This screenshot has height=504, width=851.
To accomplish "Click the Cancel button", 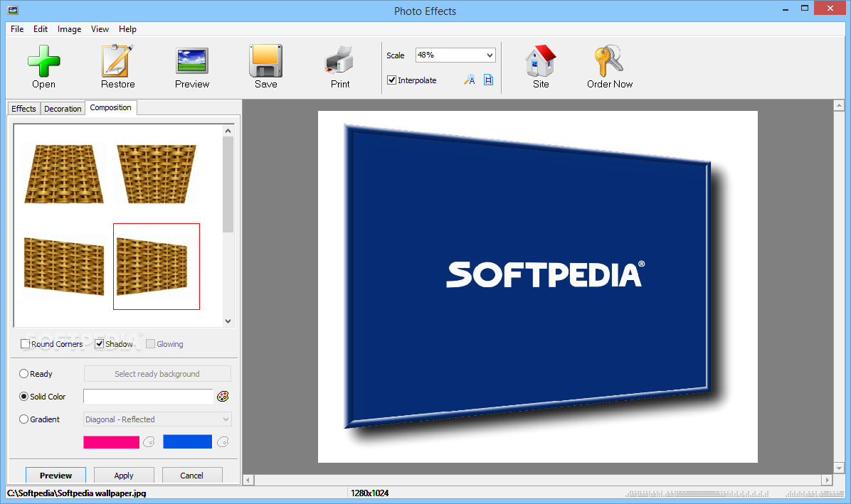I will click(191, 476).
